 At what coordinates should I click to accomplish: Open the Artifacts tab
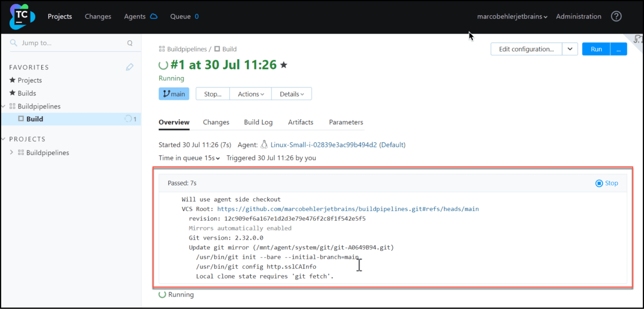[301, 122]
